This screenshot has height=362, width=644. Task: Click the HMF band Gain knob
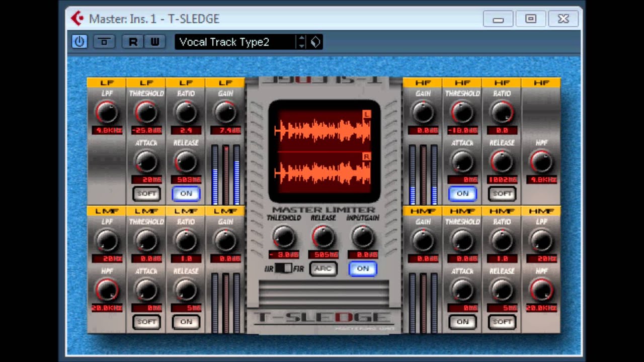(423, 240)
